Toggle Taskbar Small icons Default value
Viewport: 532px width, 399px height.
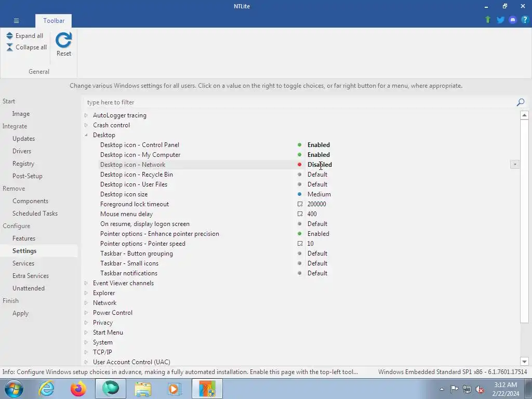(317, 263)
